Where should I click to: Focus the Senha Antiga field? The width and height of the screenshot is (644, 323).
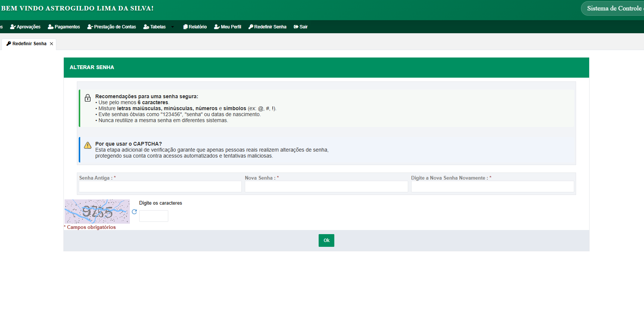(x=160, y=186)
